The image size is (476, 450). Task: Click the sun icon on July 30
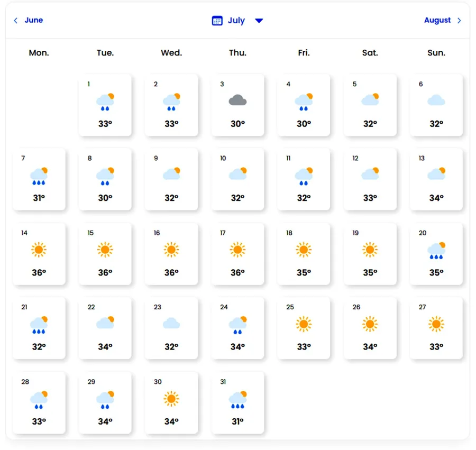tap(171, 398)
